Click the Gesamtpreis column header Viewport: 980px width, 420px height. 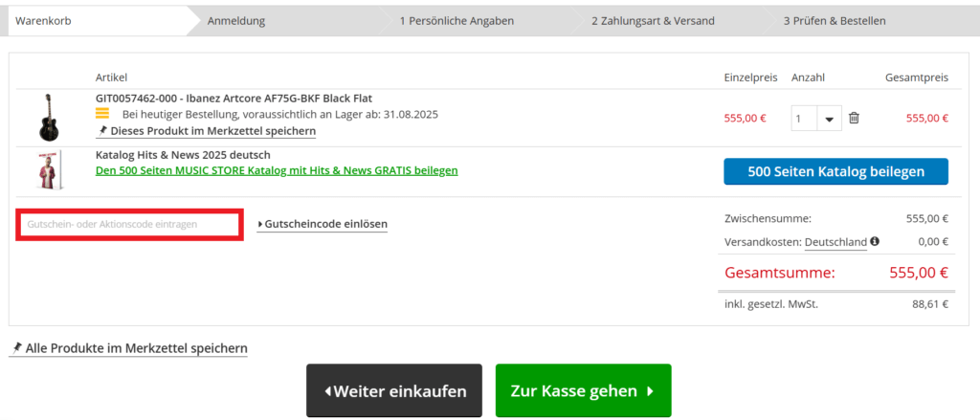click(917, 77)
